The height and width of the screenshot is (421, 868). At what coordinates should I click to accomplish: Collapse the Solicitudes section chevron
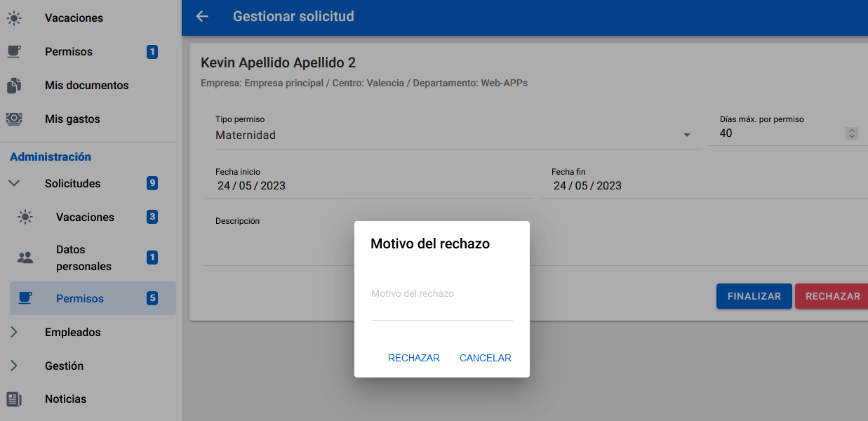[14, 184]
